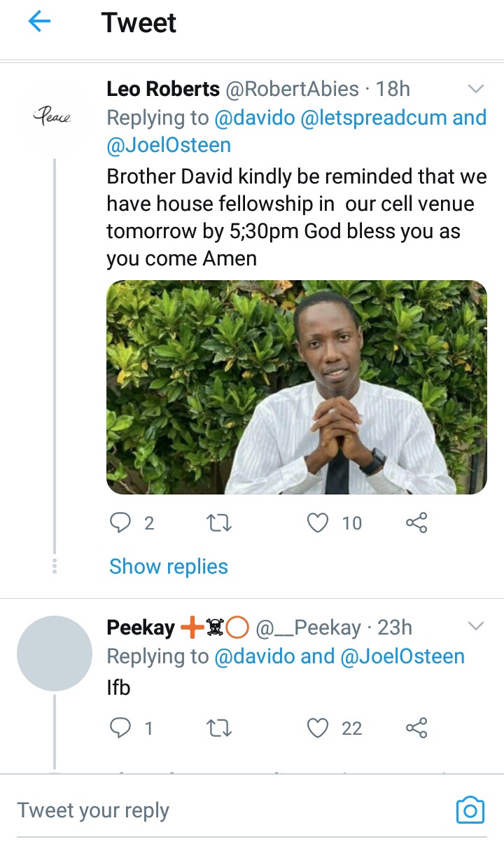The image size is (504, 844).
Task: Retweet Peekay's Ifb tweet
Action: [220, 728]
